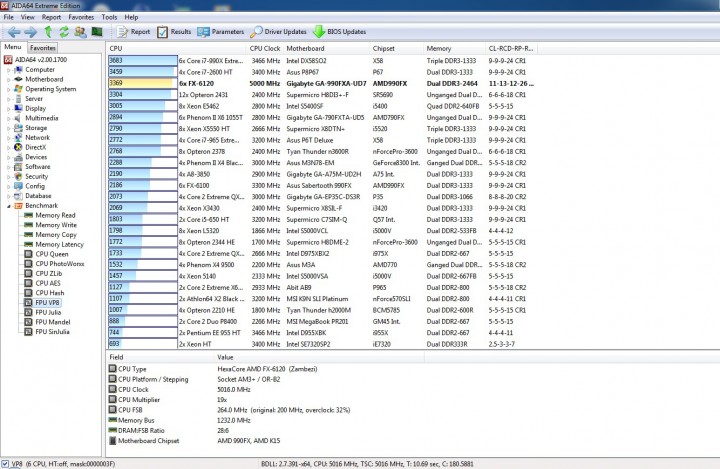Click the 3459 score bar

[x=143, y=72]
